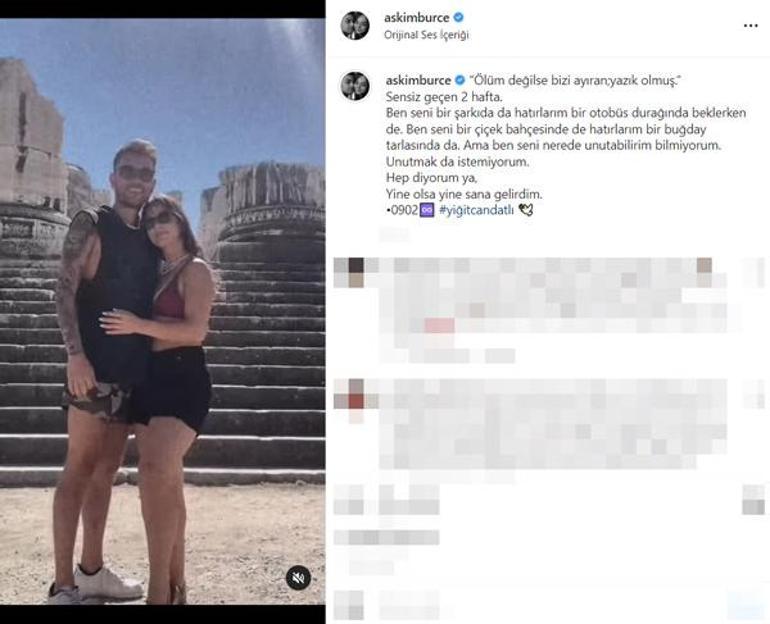This screenshot has height=624, width=770.
Task: Click askimburce avatar beside the caption
Action: point(355,86)
